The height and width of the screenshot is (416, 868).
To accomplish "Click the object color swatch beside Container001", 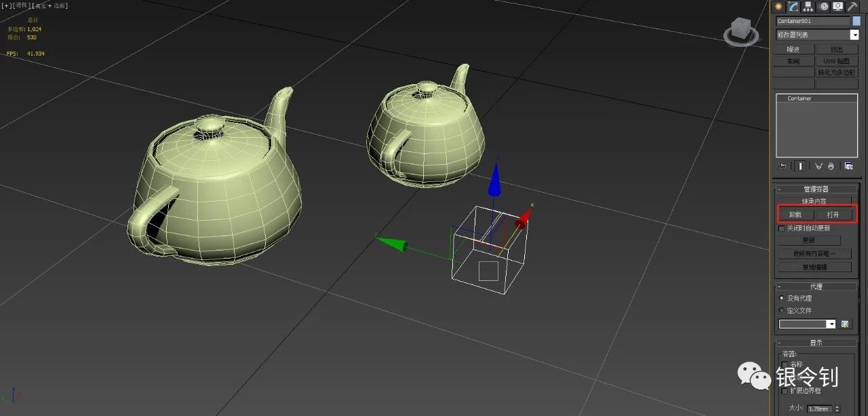I will (x=856, y=21).
